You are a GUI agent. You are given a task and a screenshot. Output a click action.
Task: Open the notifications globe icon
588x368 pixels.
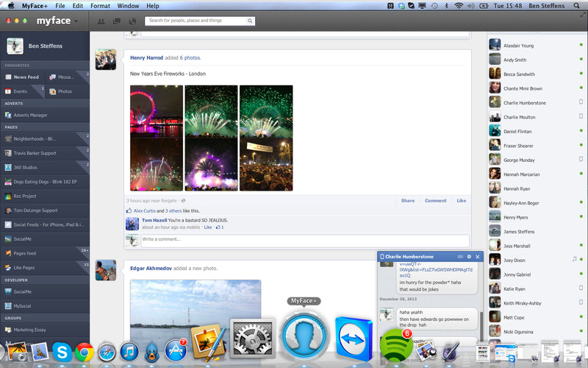(x=132, y=21)
